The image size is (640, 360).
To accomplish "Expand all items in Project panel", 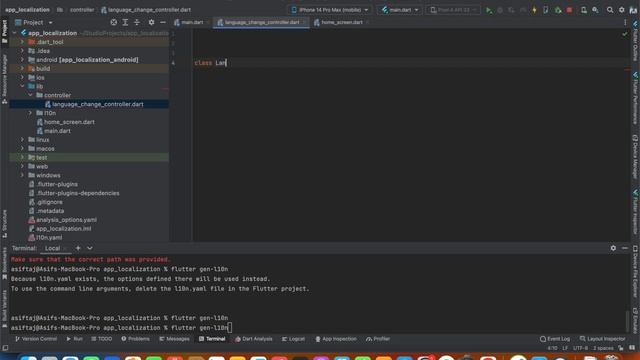I will 125,22.
